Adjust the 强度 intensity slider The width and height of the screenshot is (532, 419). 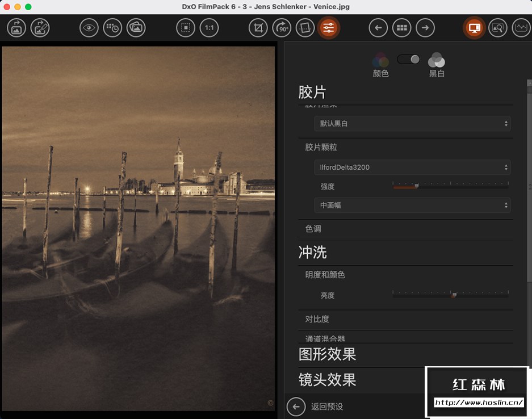417,184
